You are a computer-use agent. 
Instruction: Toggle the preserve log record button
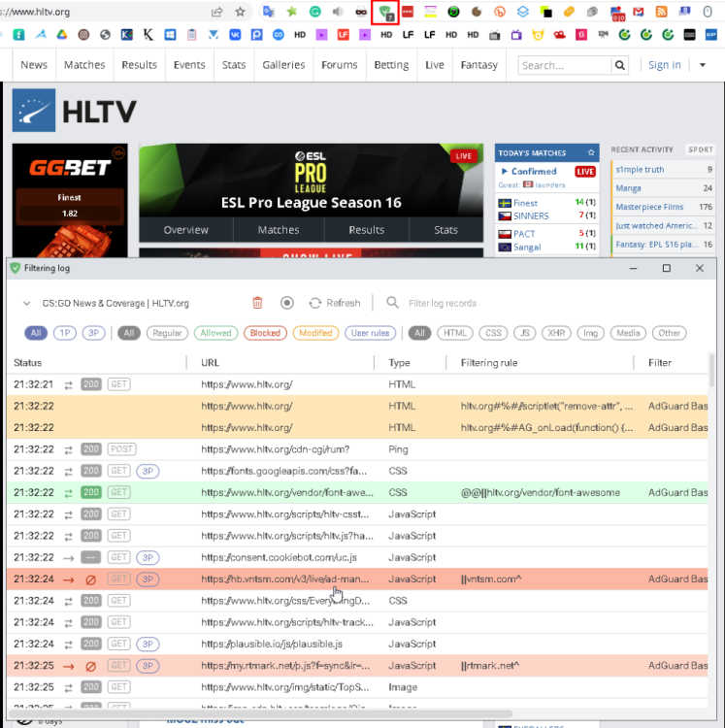point(287,303)
